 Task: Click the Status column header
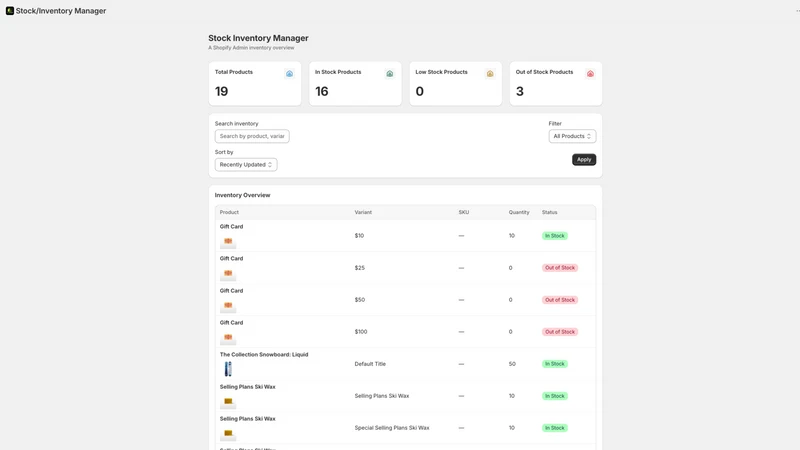tap(549, 212)
